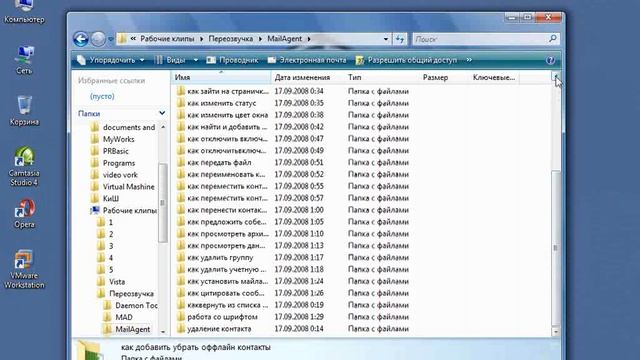
Task: Sort by the Имя column header
Action: (x=221, y=77)
